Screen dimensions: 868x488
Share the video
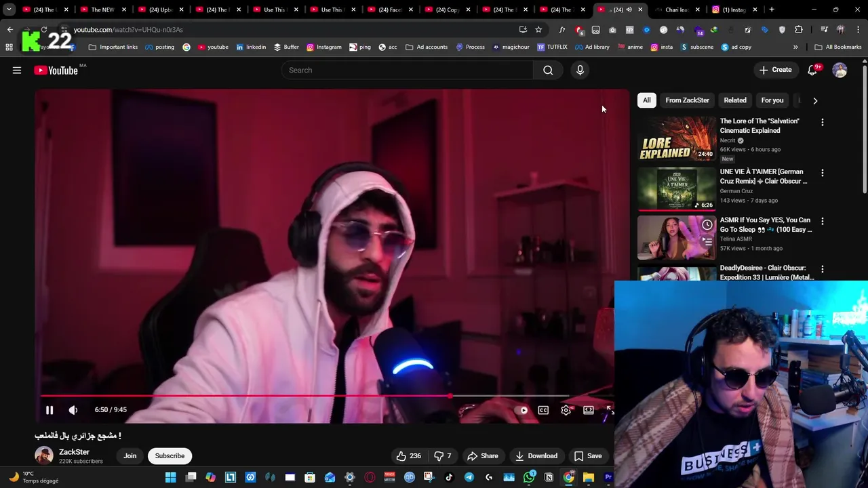point(483,456)
